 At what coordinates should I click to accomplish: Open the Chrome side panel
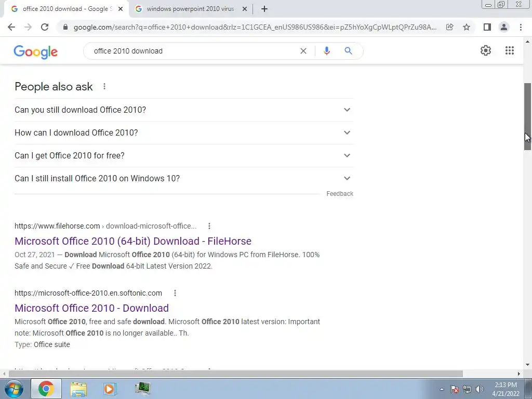click(x=487, y=27)
